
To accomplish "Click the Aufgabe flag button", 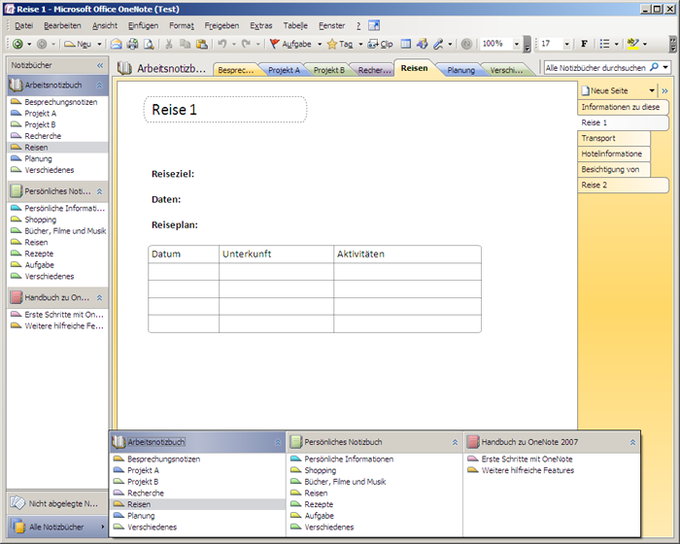I will 291,44.
